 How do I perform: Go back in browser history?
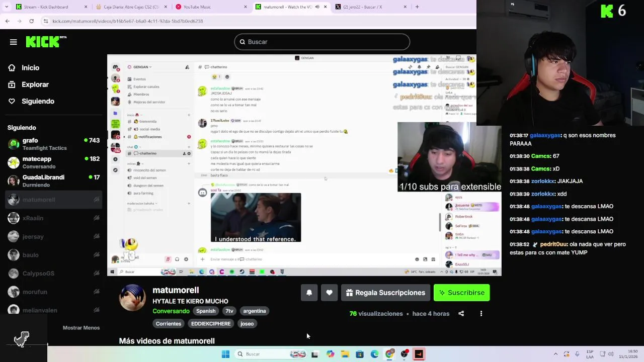coord(7,21)
